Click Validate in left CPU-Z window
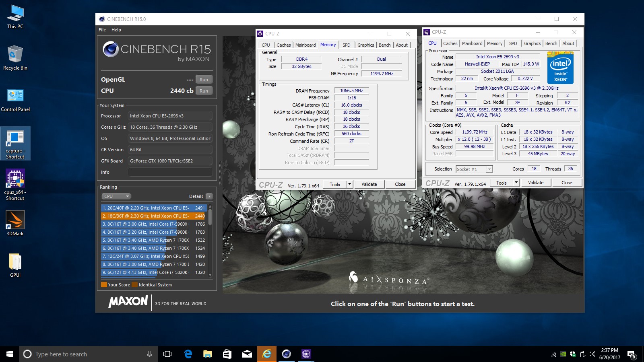 coord(369,184)
